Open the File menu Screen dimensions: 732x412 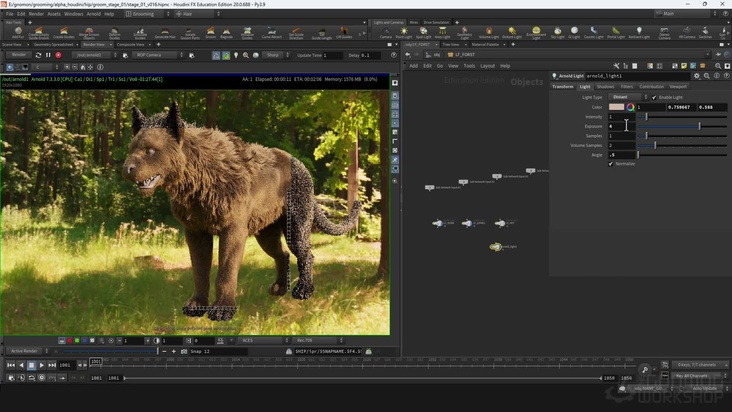(9, 14)
